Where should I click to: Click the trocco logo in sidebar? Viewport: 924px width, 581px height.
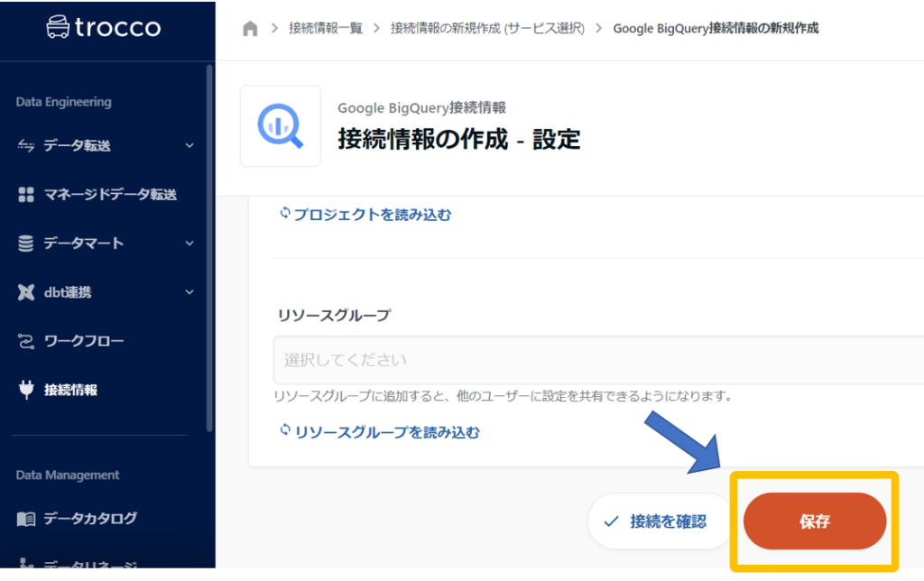tap(103, 28)
